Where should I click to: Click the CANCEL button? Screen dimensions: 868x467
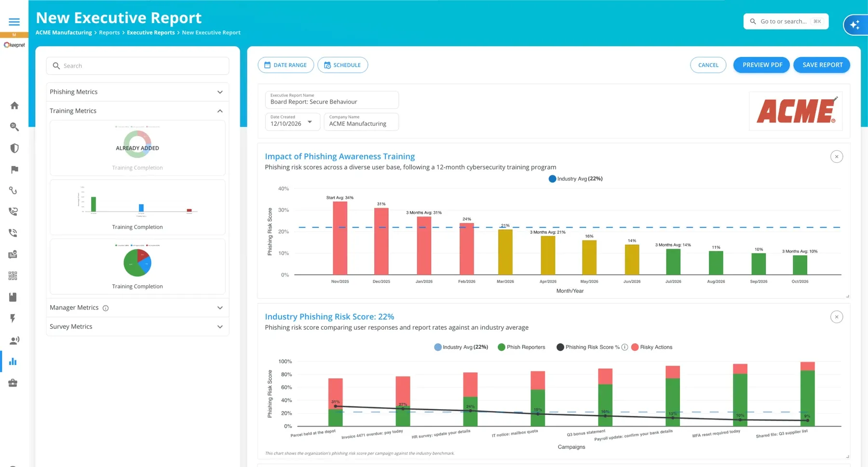(x=708, y=65)
